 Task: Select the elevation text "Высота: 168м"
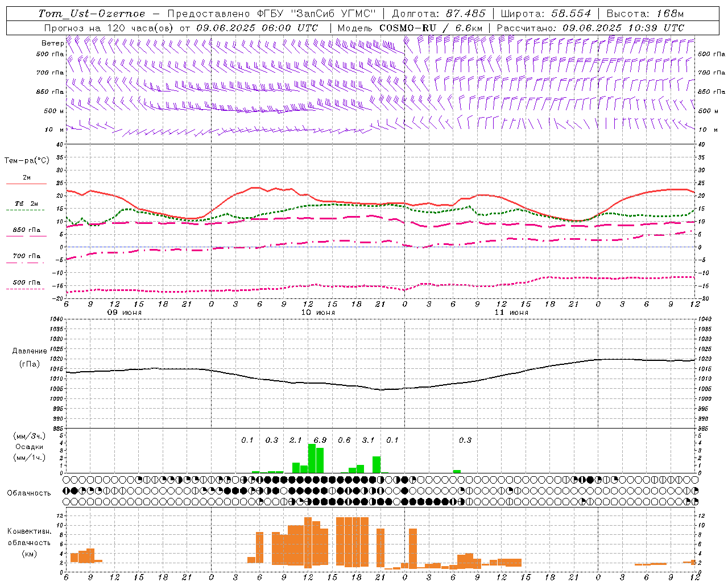point(646,14)
